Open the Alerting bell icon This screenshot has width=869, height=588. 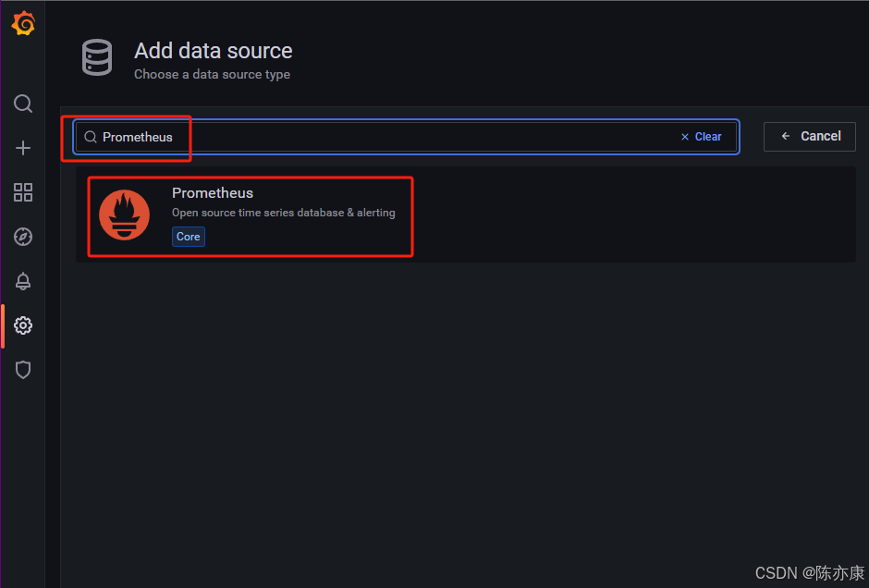click(x=23, y=281)
